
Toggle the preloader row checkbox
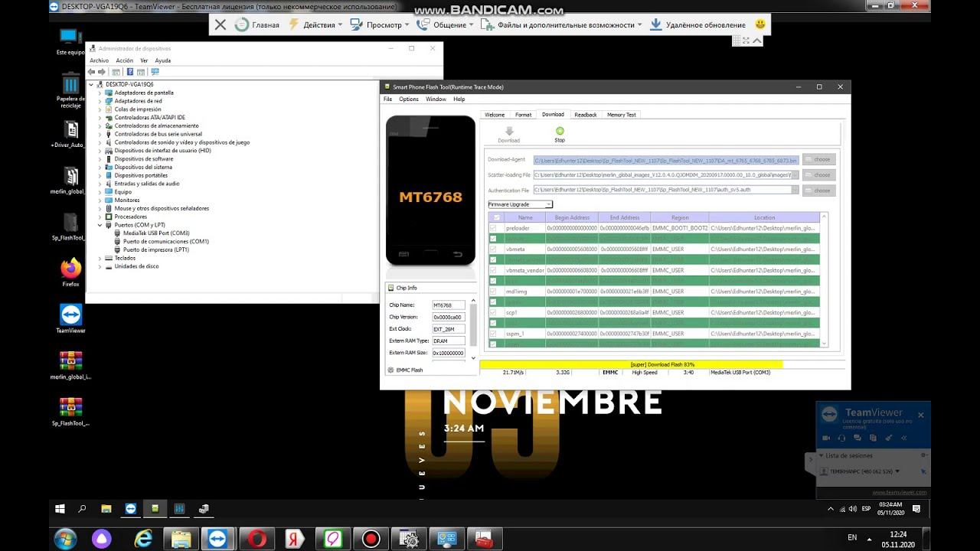click(x=494, y=228)
